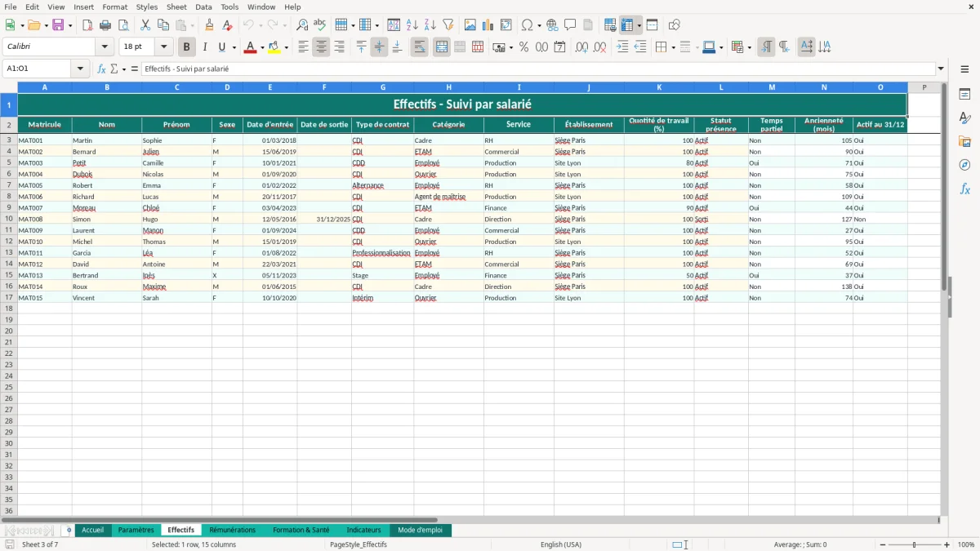Open the Format menu
Screen dimensions: 980x551
(x=114, y=7)
